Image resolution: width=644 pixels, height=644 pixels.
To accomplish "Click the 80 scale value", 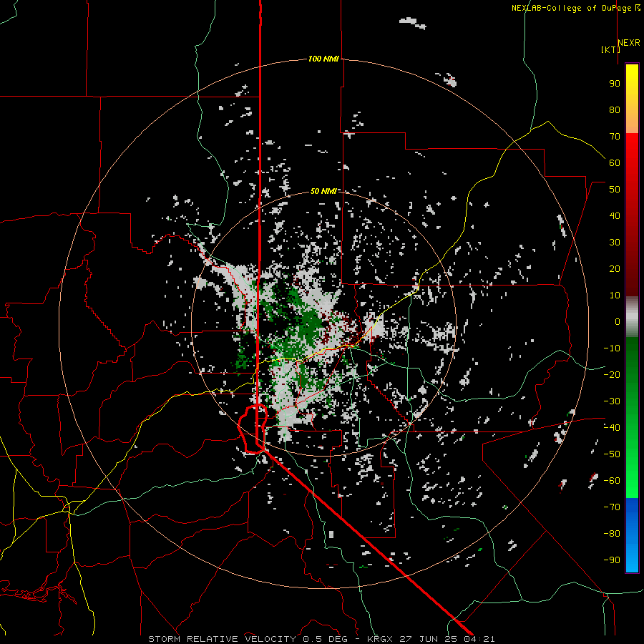I will pyautogui.click(x=615, y=109).
